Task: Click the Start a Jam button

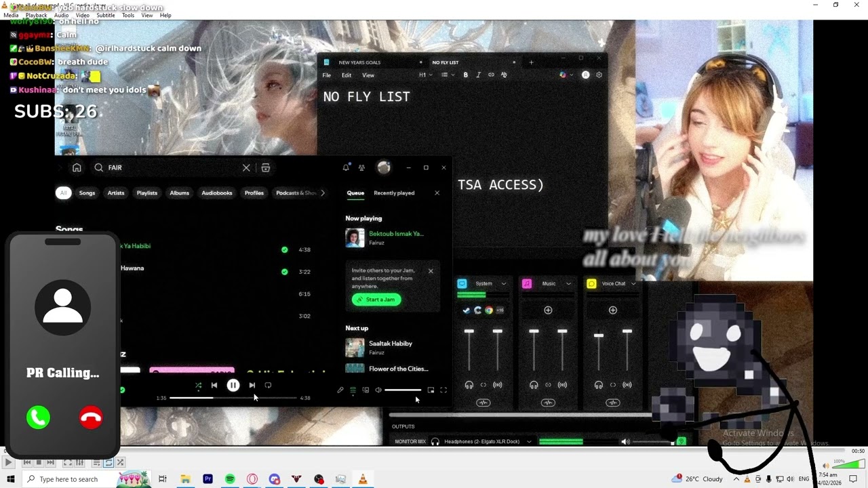Action: [376, 300]
